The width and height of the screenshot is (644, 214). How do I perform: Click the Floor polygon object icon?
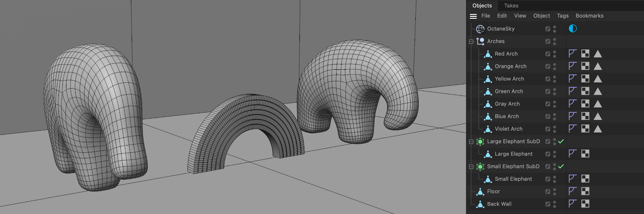(x=480, y=191)
